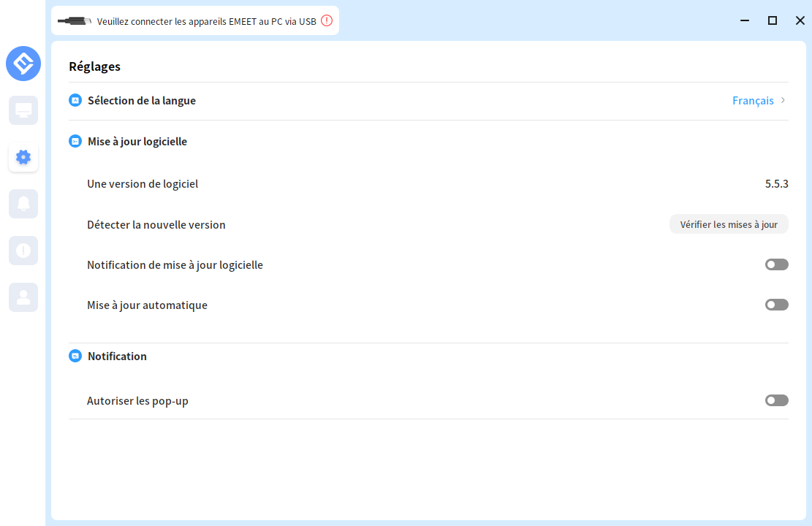Click the Mise à jour logicielle section icon
Viewport: 812px width, 526px height.
coord(75,142)
